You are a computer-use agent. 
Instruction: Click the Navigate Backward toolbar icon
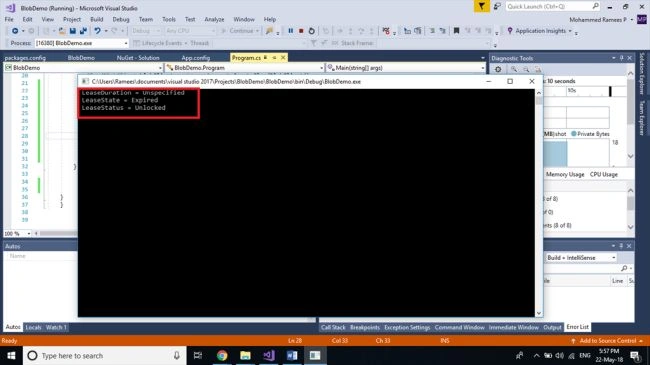pyautogui.click(x=15, y=31)
